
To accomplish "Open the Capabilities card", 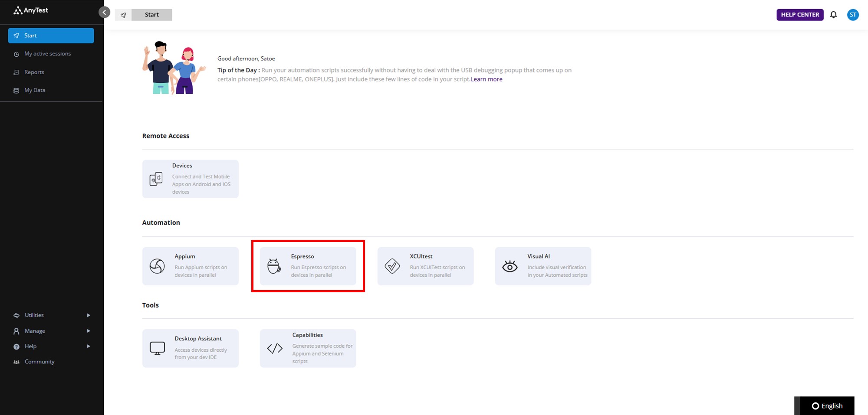I will pyautogui.click(x=308, y=348).
